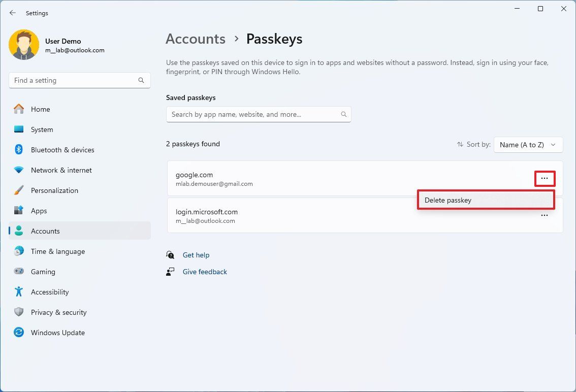Open the Sort by dropdown
Screen dimensions: 576x392
[528, 145]
